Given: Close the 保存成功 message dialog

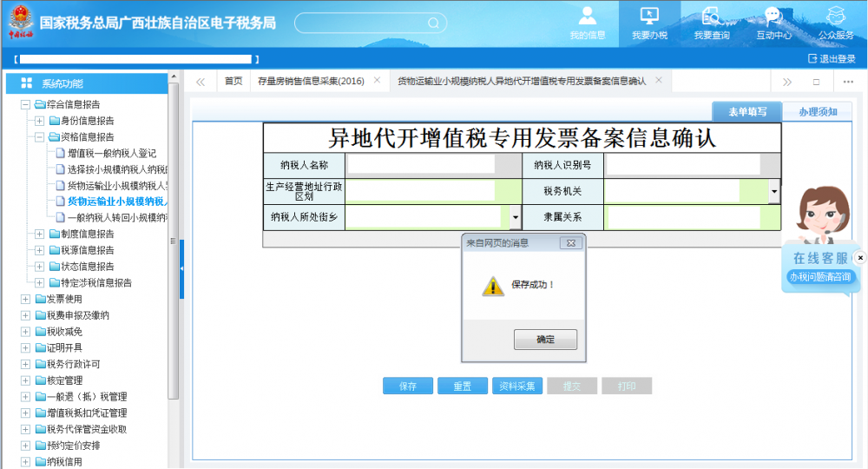Looking at the screenshot, I should [570, 244].
